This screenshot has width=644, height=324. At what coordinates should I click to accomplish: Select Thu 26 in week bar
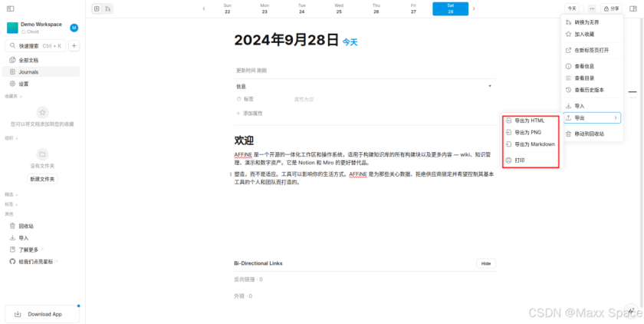(376, 8)
